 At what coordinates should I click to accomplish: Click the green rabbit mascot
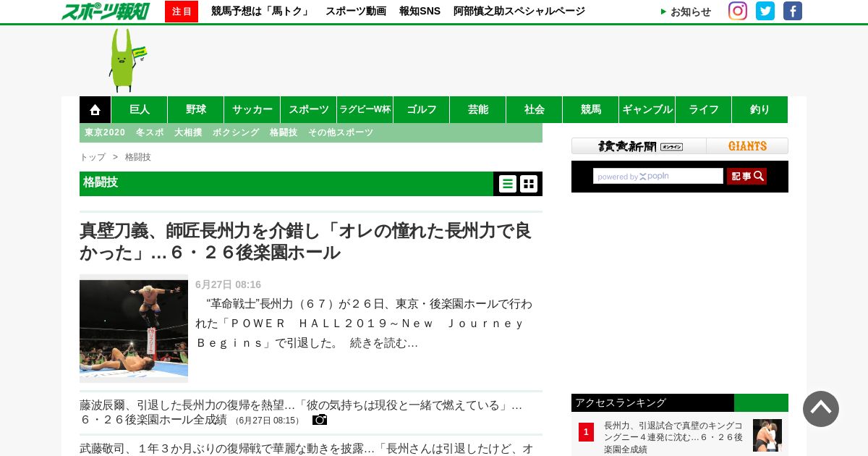point(127,60)
